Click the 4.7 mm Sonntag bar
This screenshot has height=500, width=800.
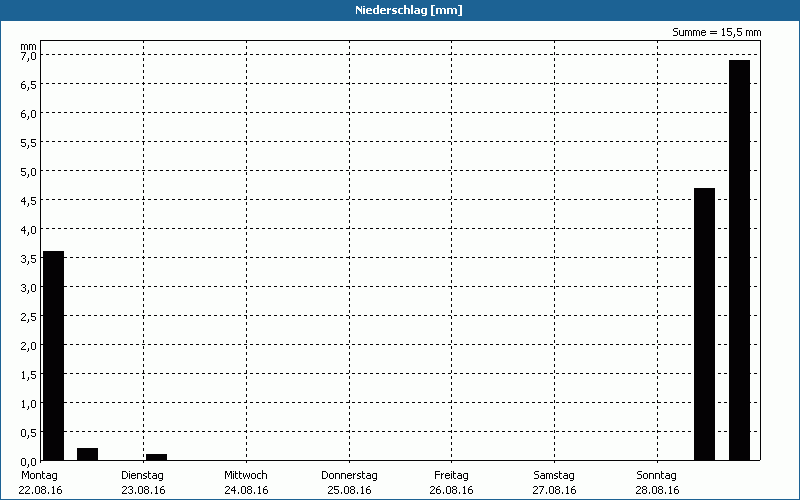pyautogui.click(x=705, y=324)
